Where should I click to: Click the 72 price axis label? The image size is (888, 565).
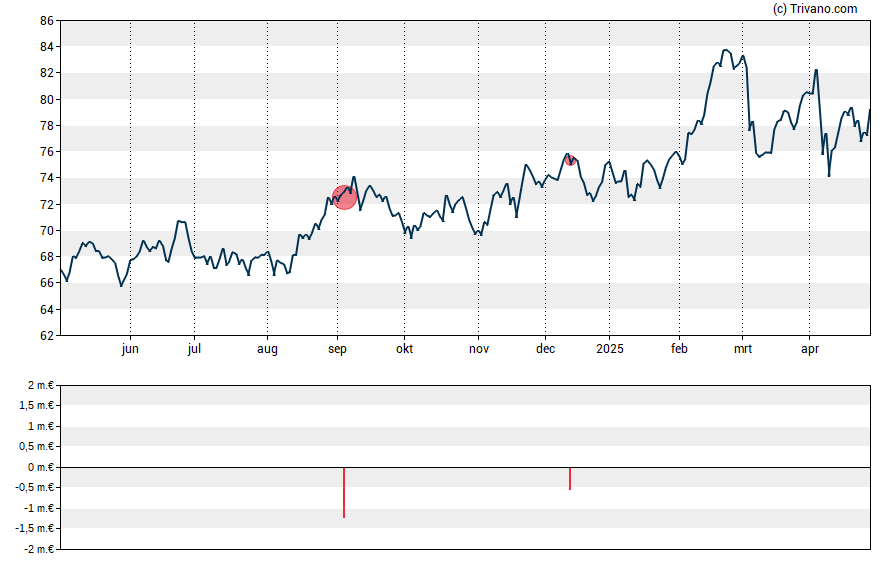47,204
